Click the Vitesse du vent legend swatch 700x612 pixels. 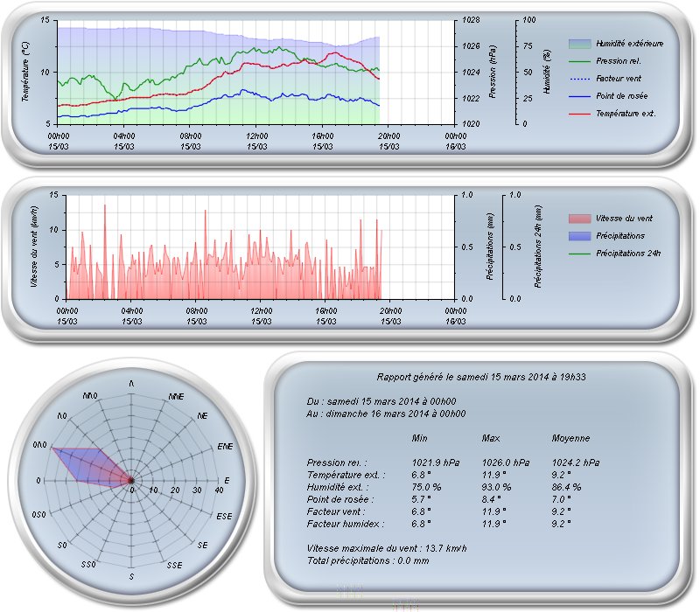click(x=580, y=219)
